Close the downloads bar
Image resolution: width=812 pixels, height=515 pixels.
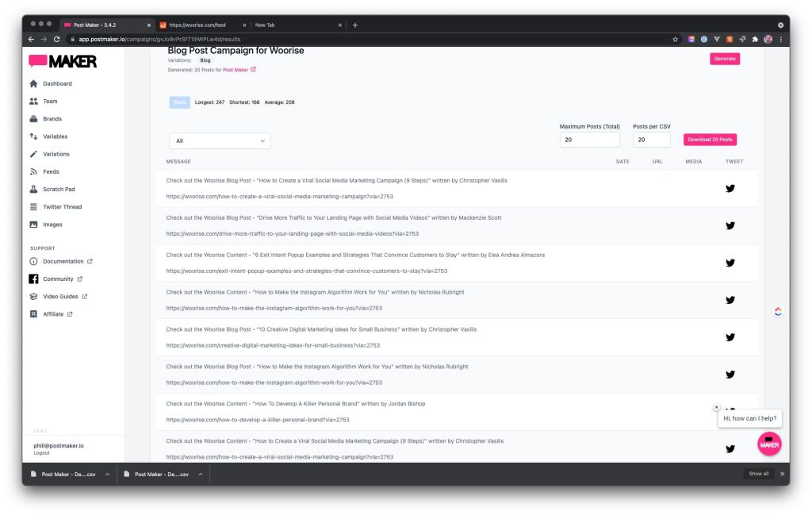pyautogui.click(x=782, y=474)
